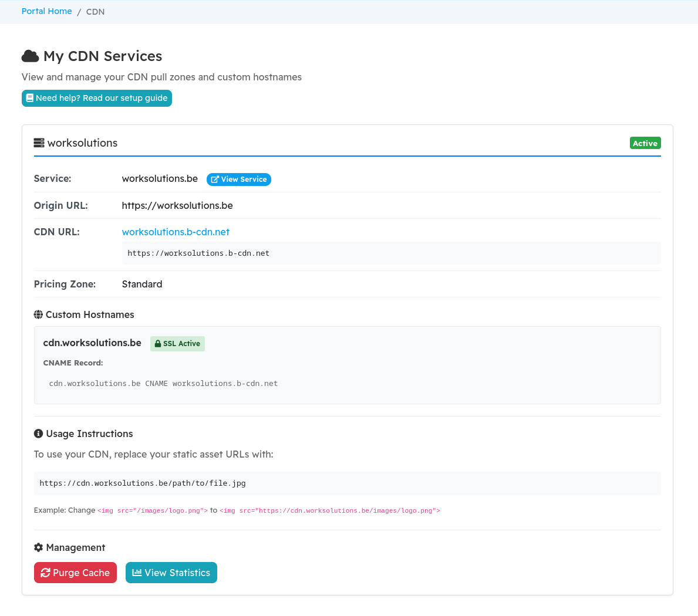Select the https://worksolutions.b-cdn.net code box

click(391, 253)
